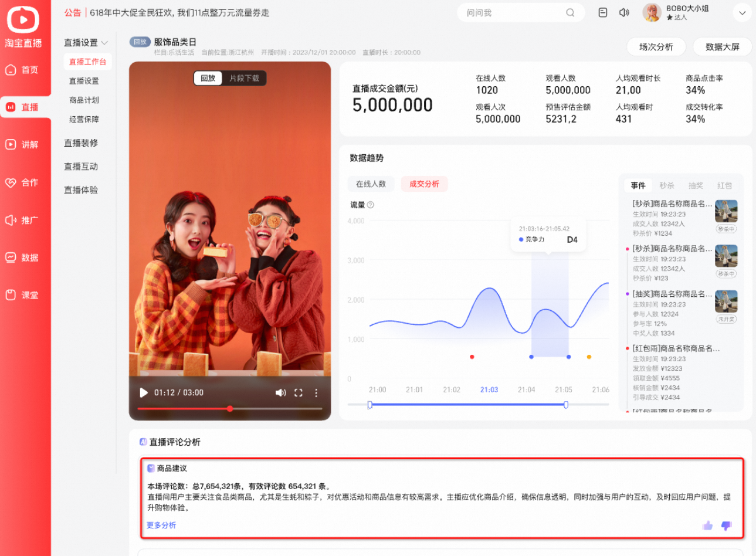Open the 直播设置 submenu item
Screen dimensions: 756x556
coord(84,81)
